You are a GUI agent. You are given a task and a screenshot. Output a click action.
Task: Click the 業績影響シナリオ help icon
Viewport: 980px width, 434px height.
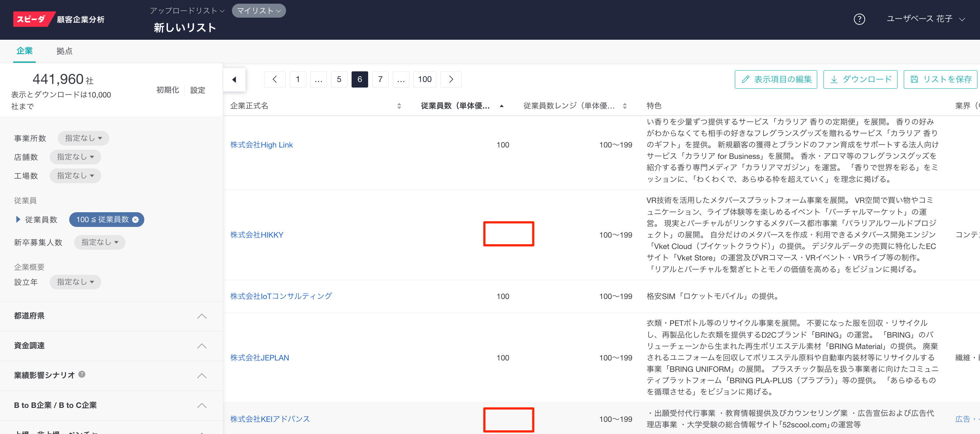click(82, 374)
